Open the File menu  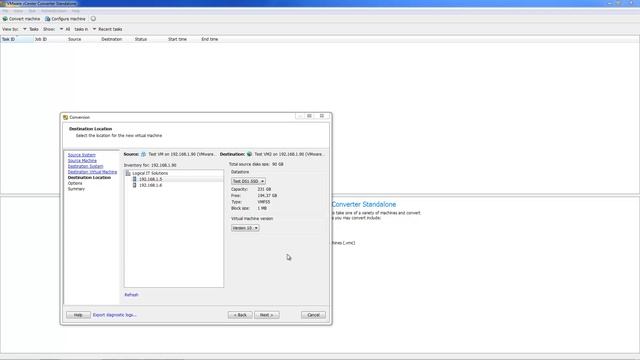click(x=5, y=11)
